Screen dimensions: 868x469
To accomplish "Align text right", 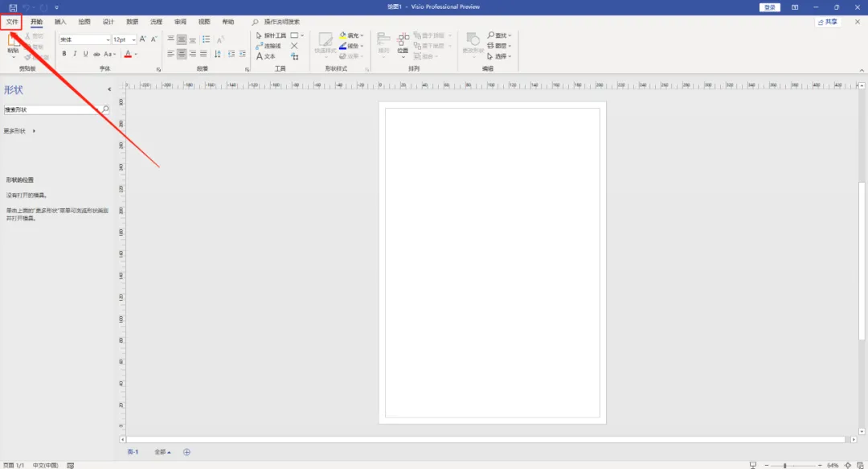I will (193, 54).
